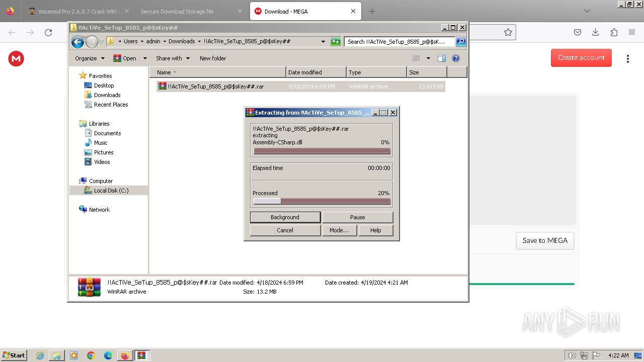Select Favorites in navigation pane
The width and height of the screenshot is (644, 362).
pyautogui.click(x=100, y=76)
